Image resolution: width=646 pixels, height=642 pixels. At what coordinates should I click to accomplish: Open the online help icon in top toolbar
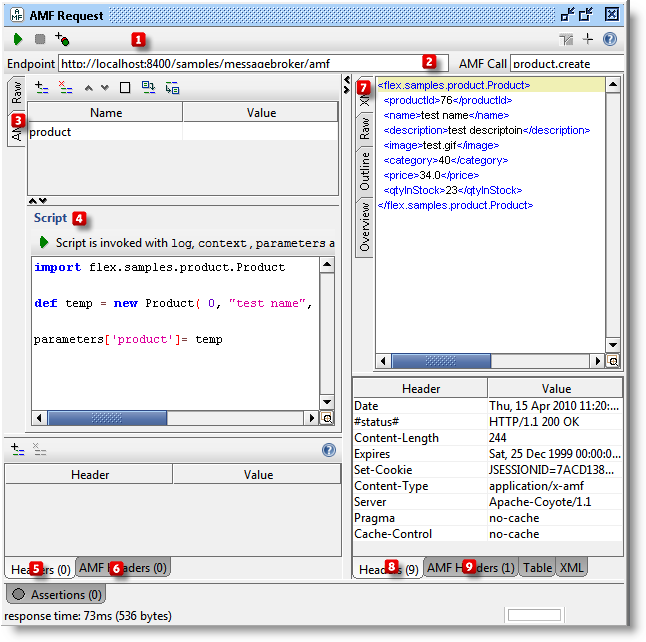(610, 40)
